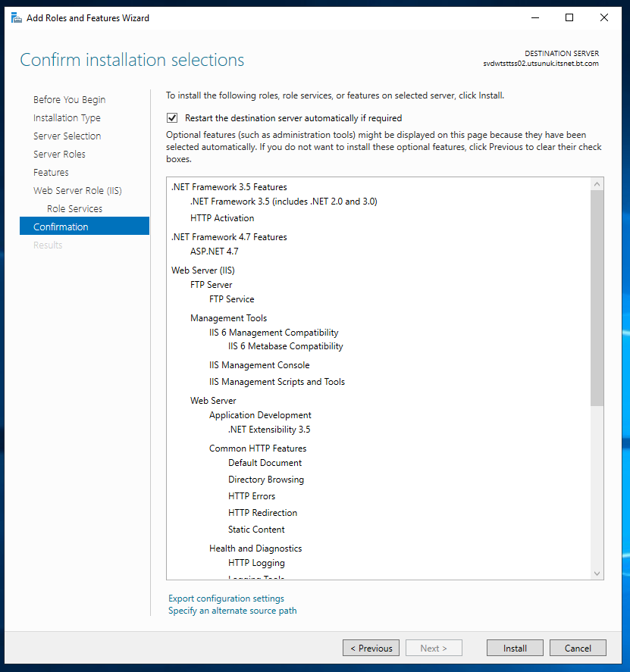Maximize the wizard window
The image size is (630, 672).
(569, 18)
